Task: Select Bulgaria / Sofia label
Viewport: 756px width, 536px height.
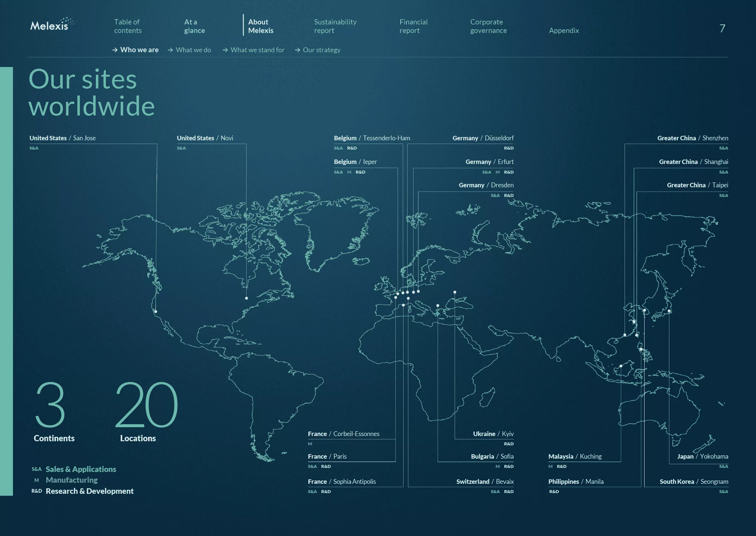Action: click(x=492, y=456)
